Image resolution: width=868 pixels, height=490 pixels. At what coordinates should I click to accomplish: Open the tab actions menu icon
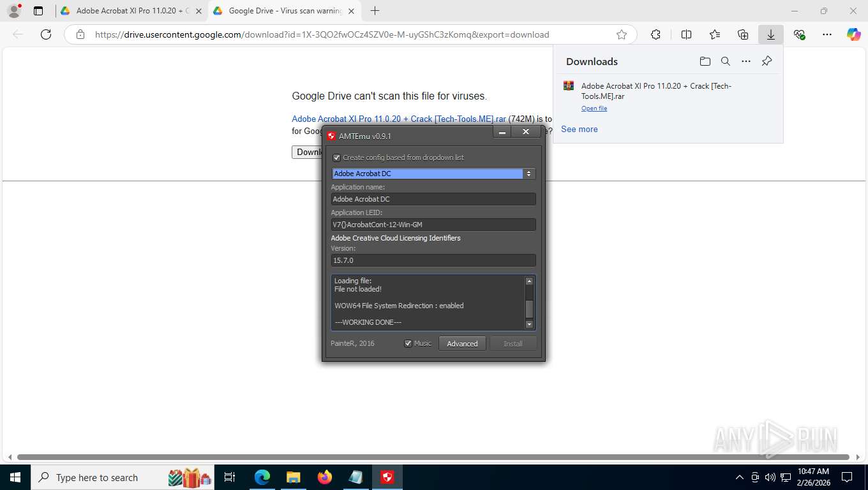pos(38,11)
